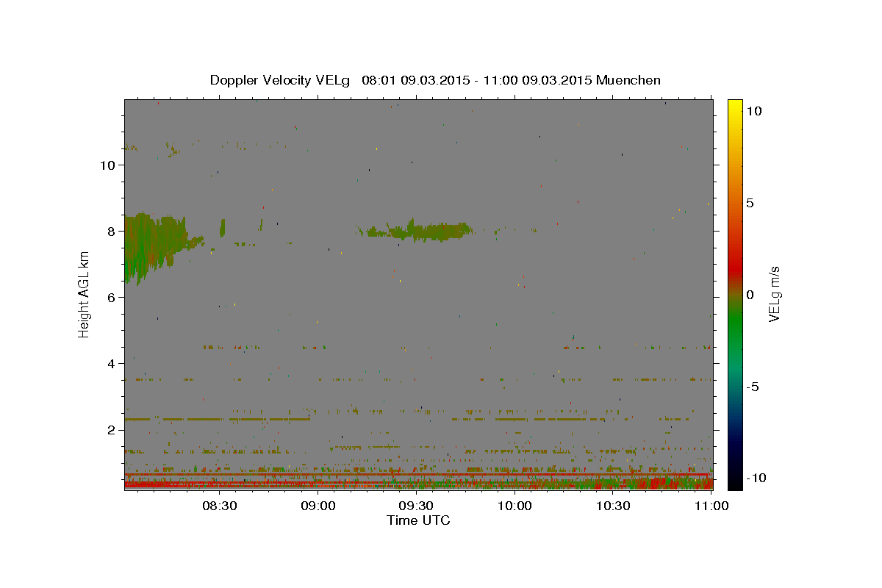
Task: Click the black bottom of the colorbar
Action: click(x=734, y=481)
